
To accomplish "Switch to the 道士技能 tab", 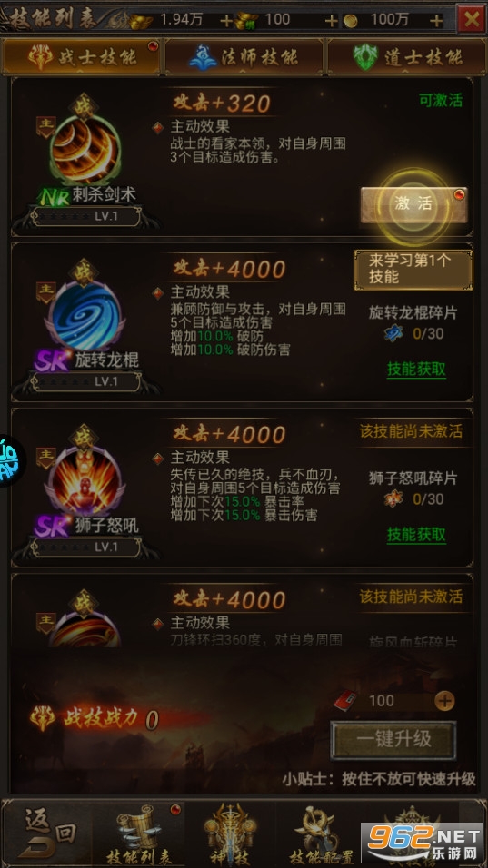I will [x=406, y=57].
